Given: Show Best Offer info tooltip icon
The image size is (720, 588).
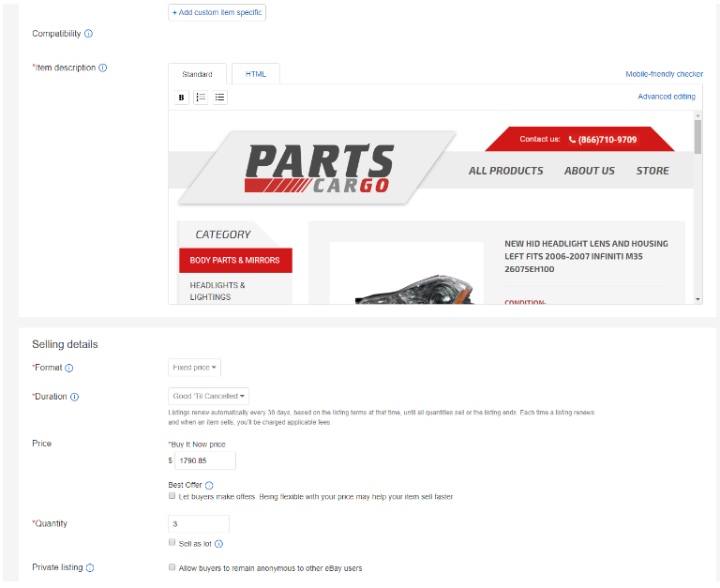Looking at the screenshot, I should point(209,485).
